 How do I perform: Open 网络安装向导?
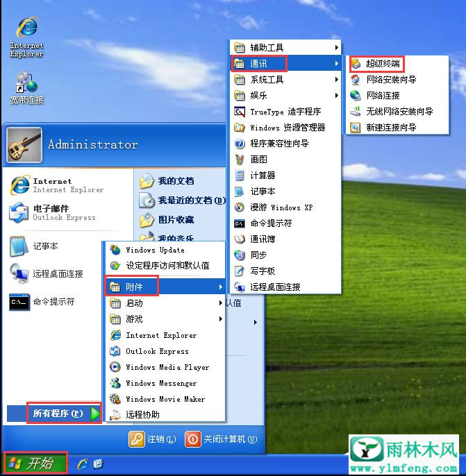pyautogui.click(x=397, y=80)
